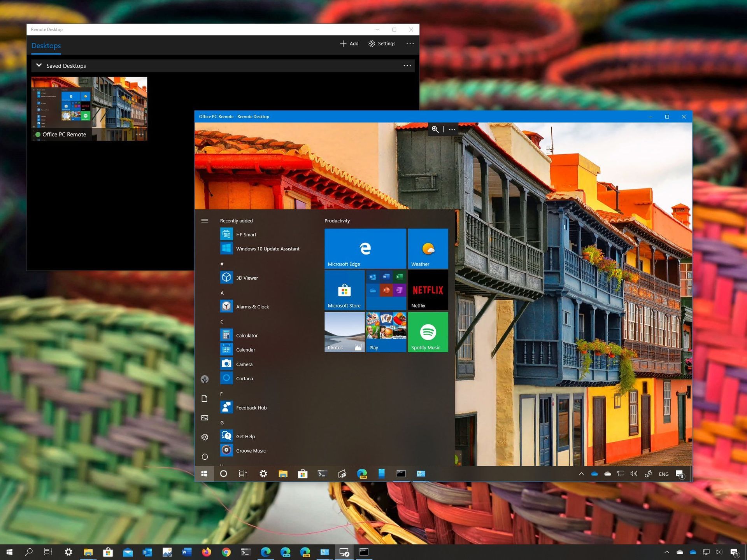Click Windows Ink Workspace icon in remote tray
Viewport: 747px width, 560px height.
click(649, 474)
